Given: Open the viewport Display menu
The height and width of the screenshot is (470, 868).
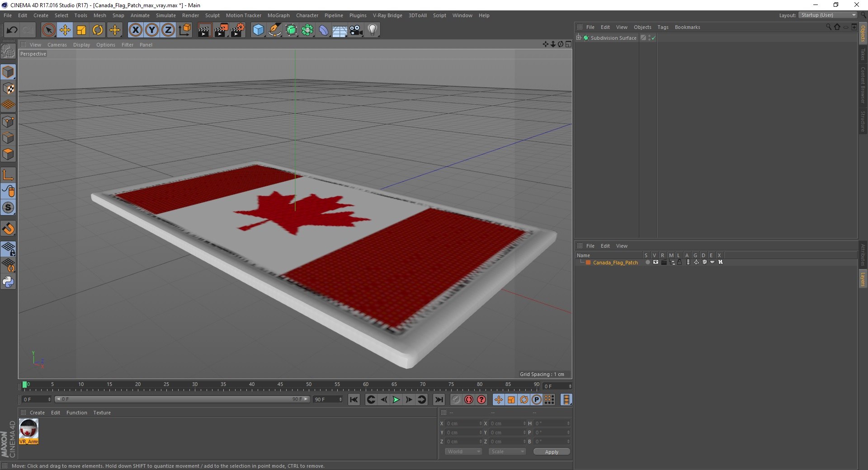Looking at the screenshot, I should [x=81, y=45].
